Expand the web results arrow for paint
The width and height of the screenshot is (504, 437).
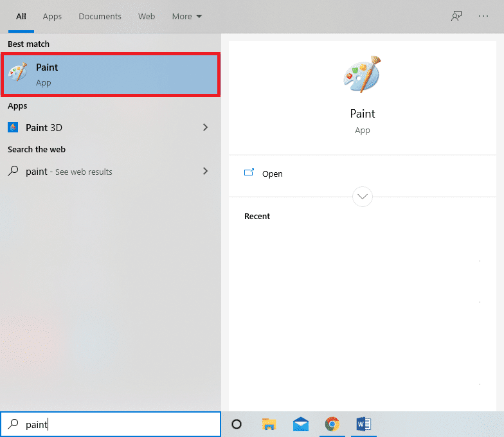pos(206,171)
